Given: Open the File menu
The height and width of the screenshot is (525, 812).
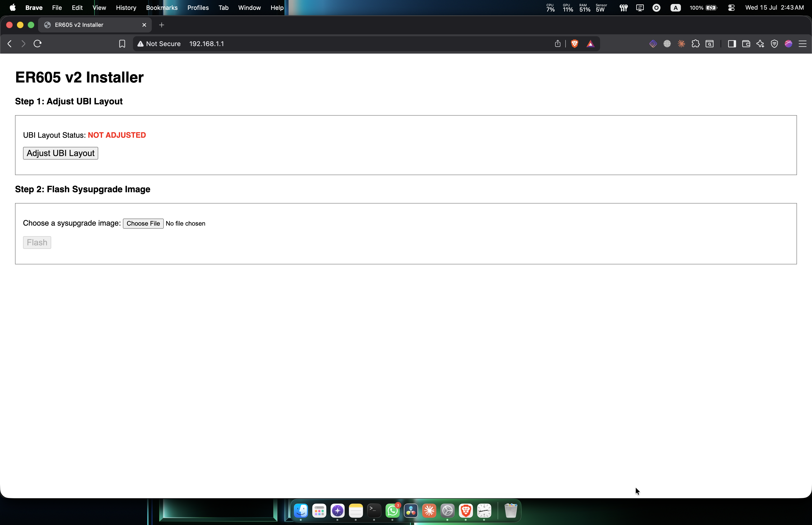Looking at the screenshot, I should (x=57, y=8).
